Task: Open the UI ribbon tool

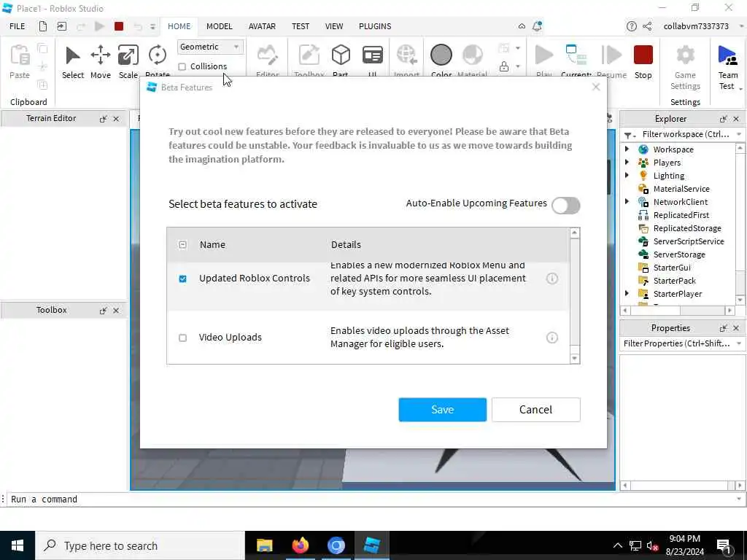Action: [373, 55]
